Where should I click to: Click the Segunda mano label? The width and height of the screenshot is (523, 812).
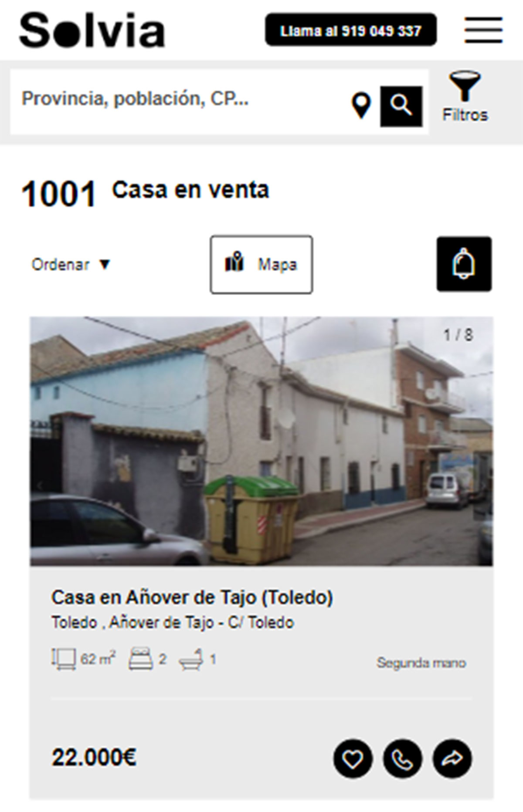click(x=421, y=663)
